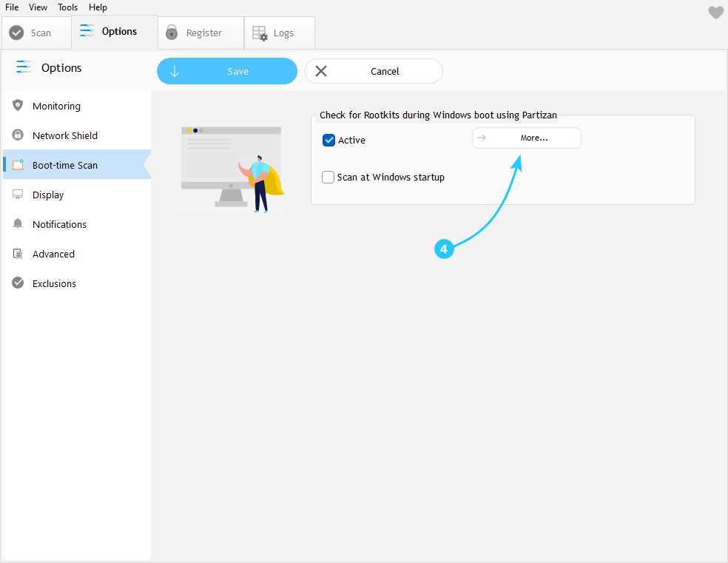
Task: Open the More... rootkit options button
Action: pyautogui.click(x=527, y=138)
